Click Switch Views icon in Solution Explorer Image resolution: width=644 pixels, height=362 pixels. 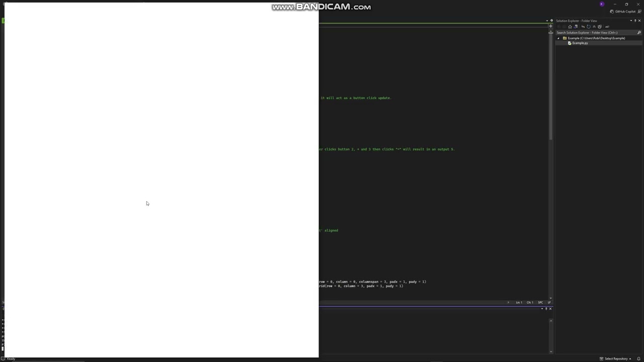[x=576, y=27]
